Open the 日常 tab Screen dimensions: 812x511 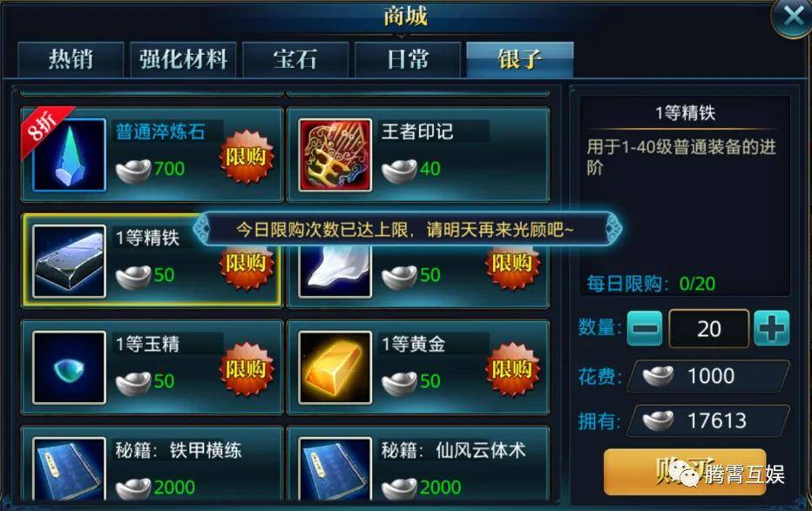408,59
